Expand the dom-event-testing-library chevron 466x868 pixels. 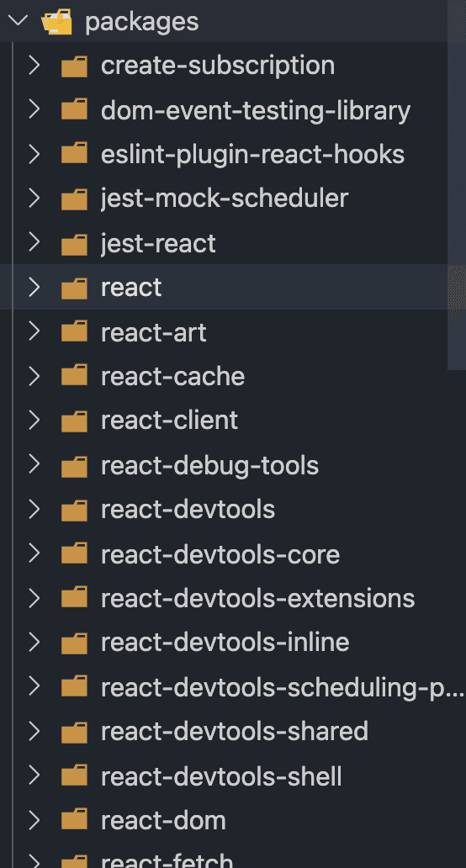pos(34,109)
